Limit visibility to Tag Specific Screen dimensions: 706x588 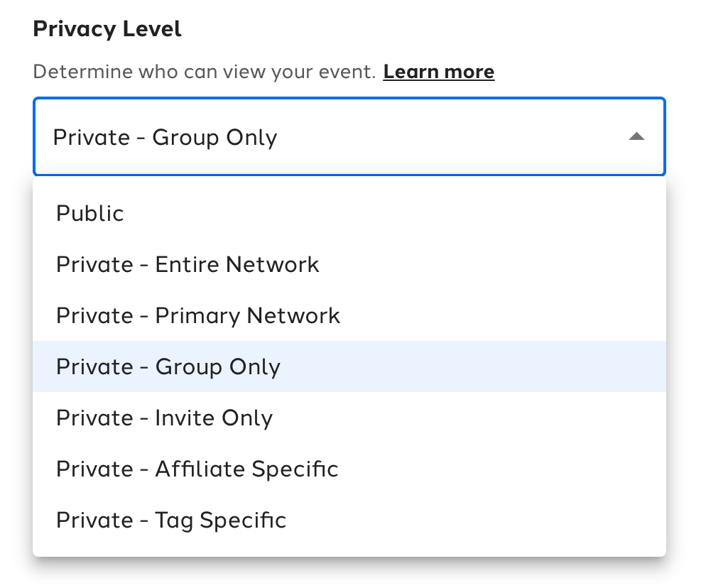(x=171, y=521)
